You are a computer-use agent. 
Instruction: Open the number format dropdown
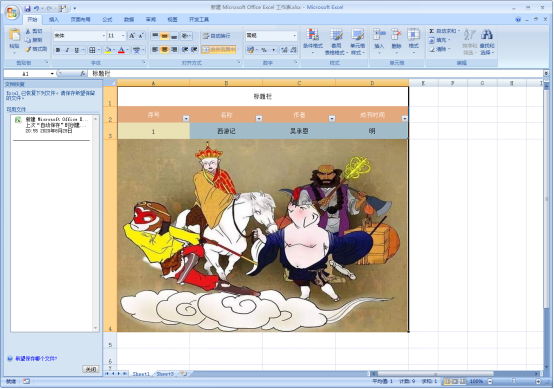click(x=294, y=36)
